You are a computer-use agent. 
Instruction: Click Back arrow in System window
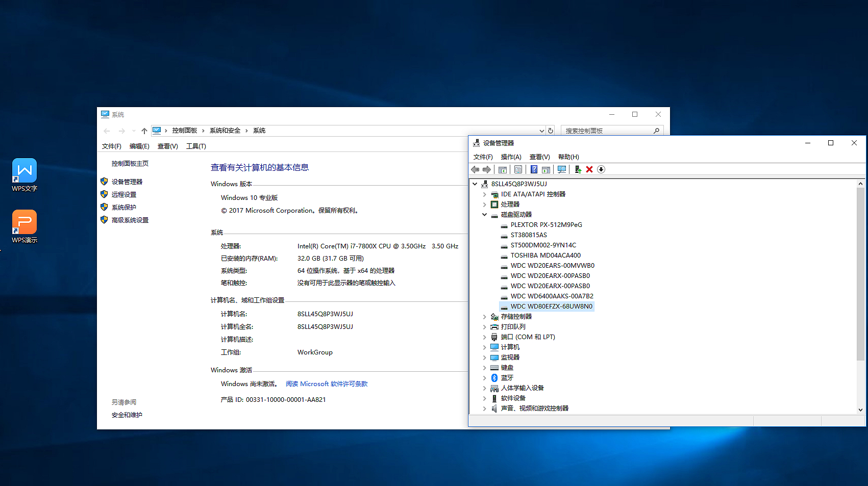[107, 131]
